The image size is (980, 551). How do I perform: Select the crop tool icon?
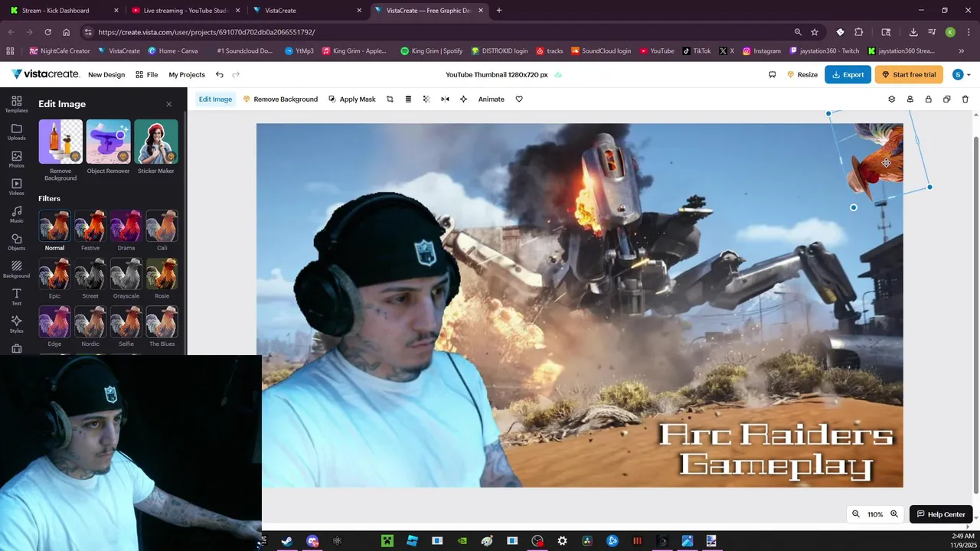click(x=390, y=99)
